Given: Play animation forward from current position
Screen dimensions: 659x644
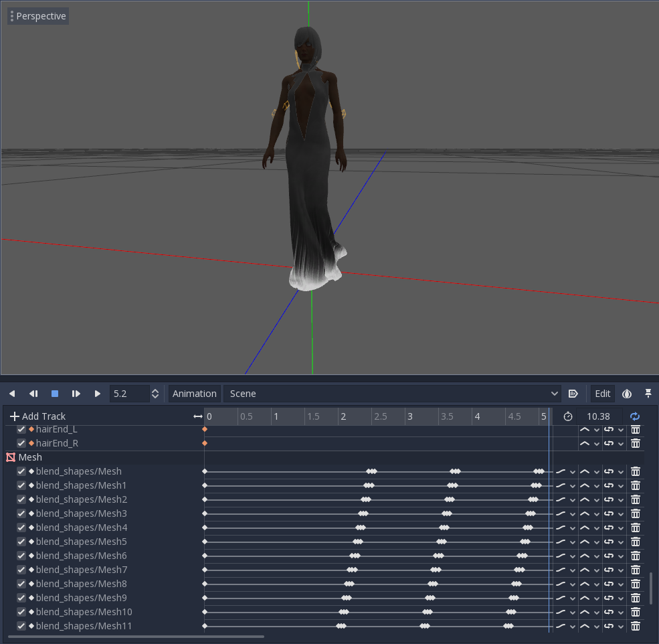Looking at the screenshot, I should [97, 394].
